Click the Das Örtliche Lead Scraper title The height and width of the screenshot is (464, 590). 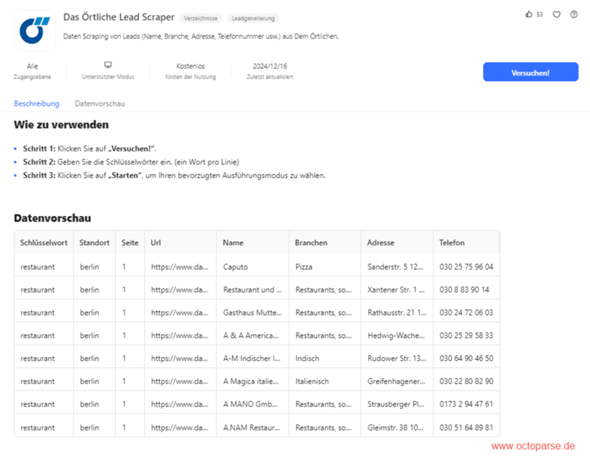tap(119, 17)
